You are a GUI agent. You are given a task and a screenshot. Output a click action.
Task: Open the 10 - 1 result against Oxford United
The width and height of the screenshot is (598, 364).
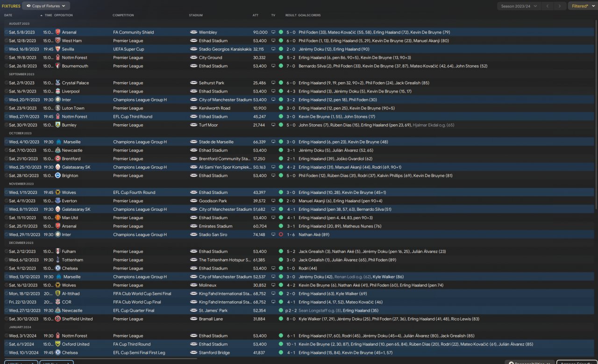[x=291, y=344]
